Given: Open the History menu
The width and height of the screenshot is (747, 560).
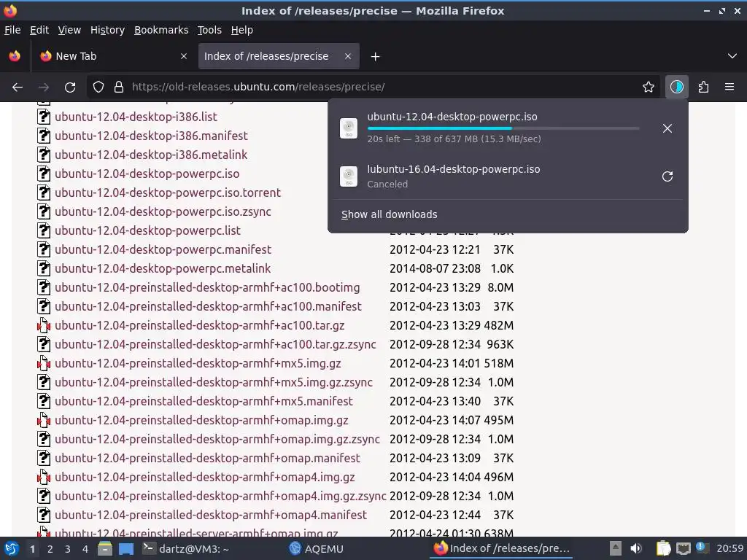Looking at the screenshot, I should pos(108,30).
